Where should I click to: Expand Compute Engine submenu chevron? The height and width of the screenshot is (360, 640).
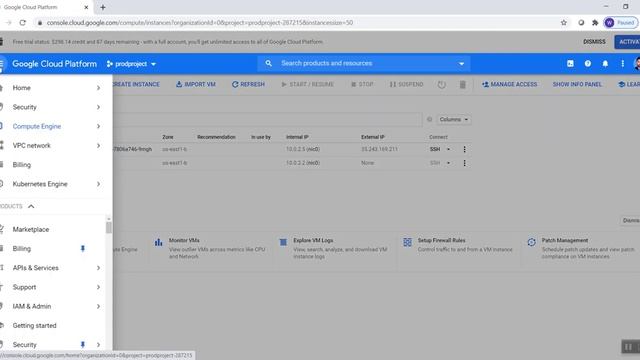98,127
